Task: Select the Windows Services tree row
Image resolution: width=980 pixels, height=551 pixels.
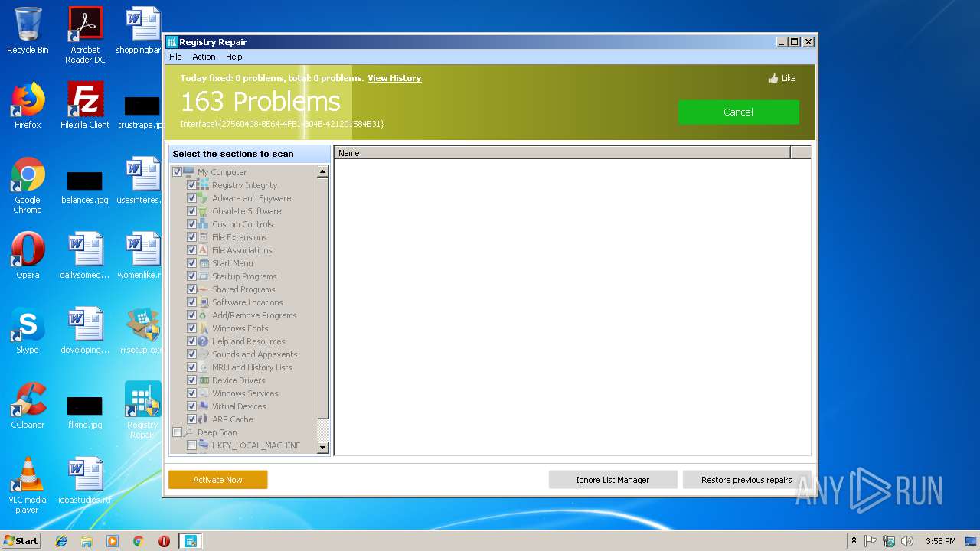Action: pos(245,393)
